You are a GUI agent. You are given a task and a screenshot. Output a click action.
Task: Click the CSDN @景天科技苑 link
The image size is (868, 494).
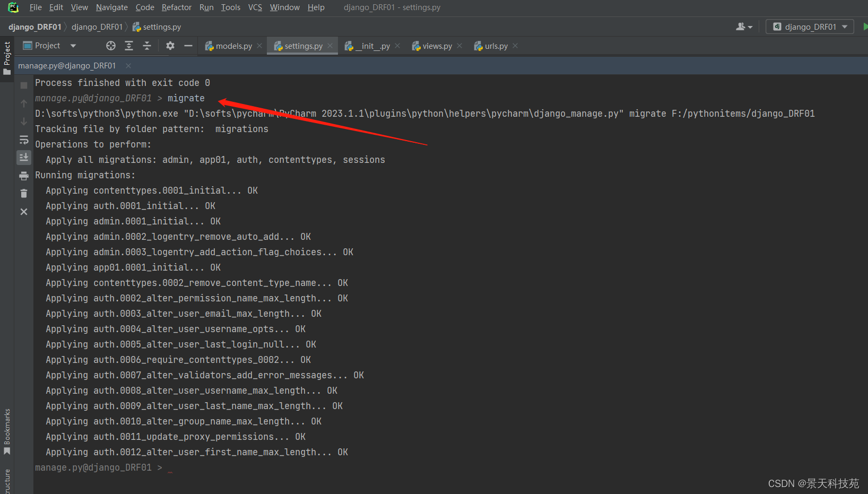[x=813, y=483]
